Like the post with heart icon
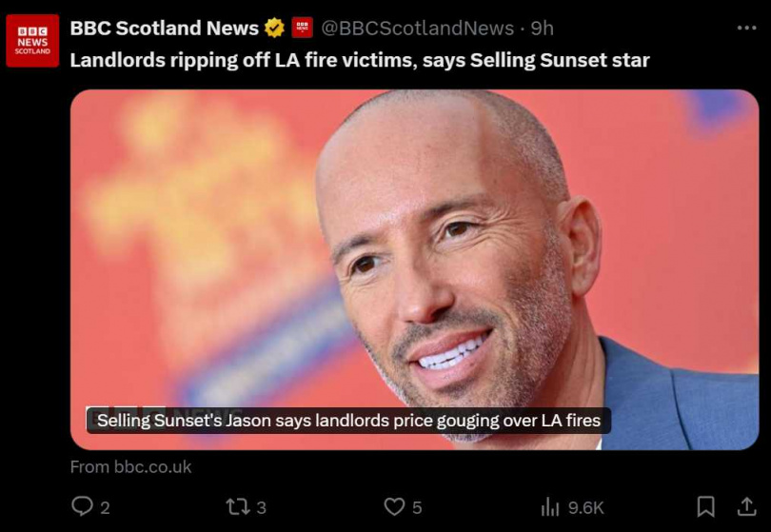This screenshot has width=771, height=532. [x=394, y=506]
